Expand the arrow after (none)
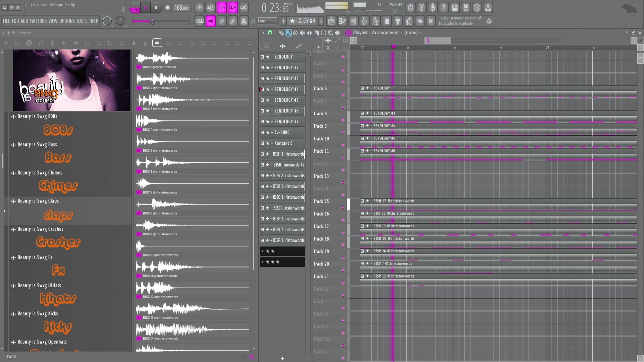Screen dimensions: 644x362 click(420, 33)
